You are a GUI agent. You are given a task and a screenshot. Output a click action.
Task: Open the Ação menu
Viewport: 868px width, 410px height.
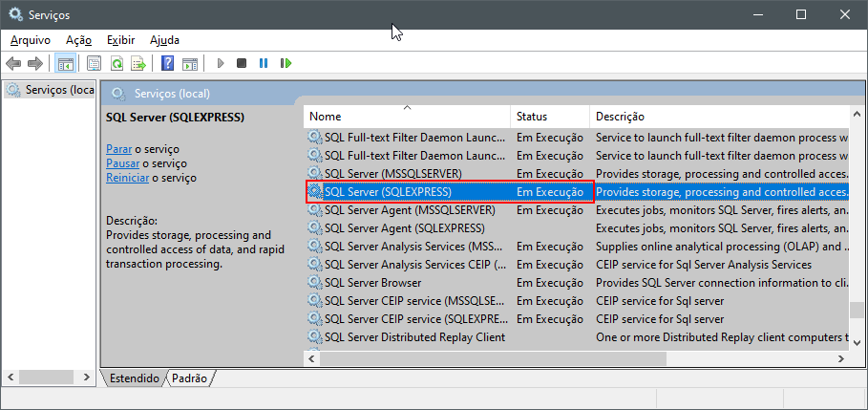[x=78, y=40]
